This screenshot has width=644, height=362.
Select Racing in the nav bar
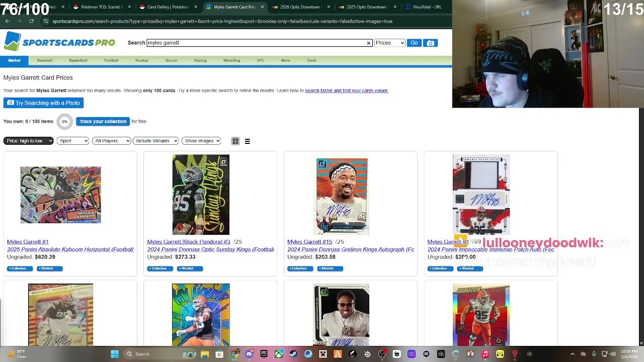200,60
